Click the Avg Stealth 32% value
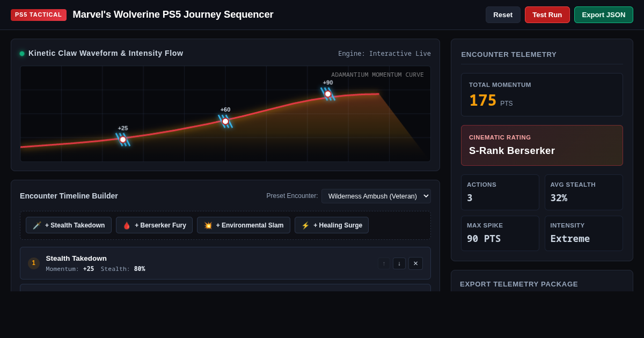Image resolution: width=644 pixels, height=338 pixels. pos(559,198)
